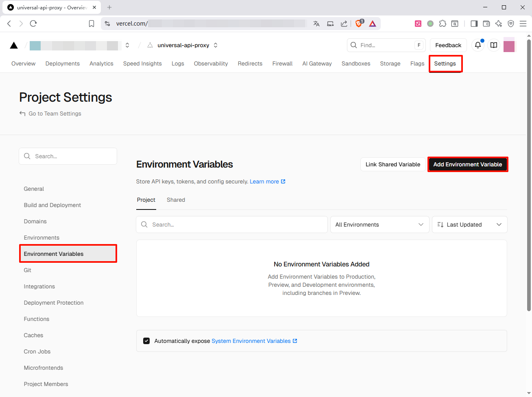Open the notifications bell
This screenshot has height=397, width=532.
(x=478, y=45)
